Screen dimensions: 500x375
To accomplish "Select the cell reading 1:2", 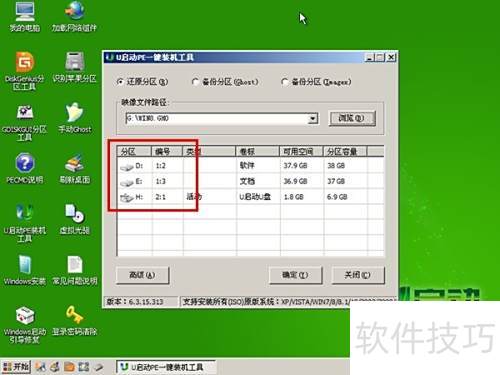I will (x=161, y=166).
